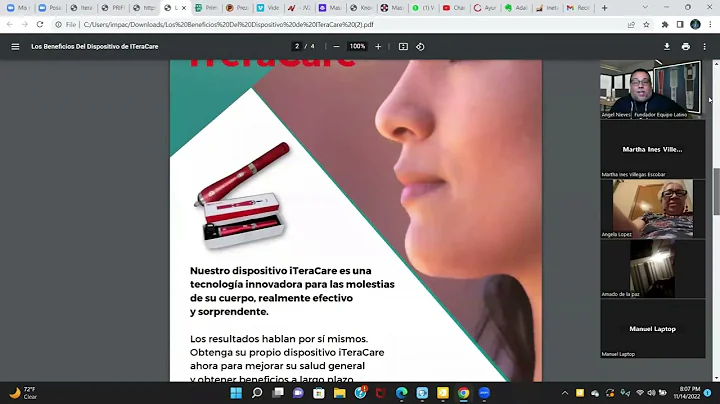Screen dimensions: 720x404
Task: Open the PDF viewer sidebar menu icon
Action: [x=15, y=46]
